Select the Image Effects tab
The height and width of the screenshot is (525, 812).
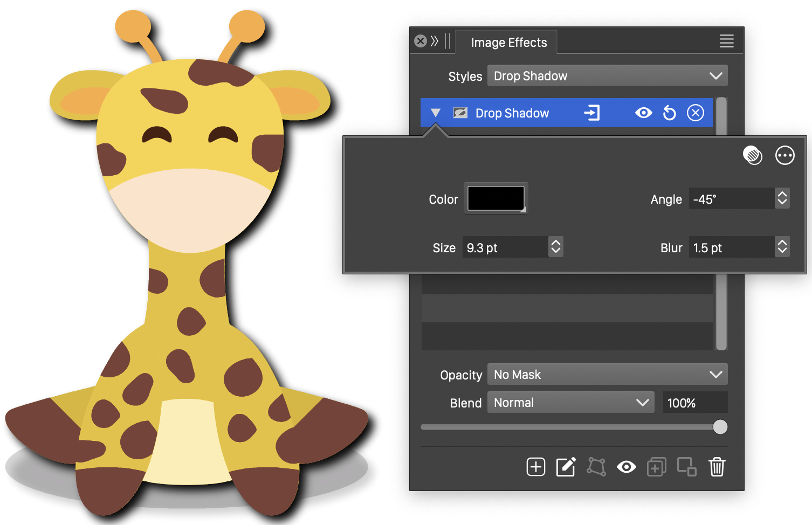tap(508, 43)
